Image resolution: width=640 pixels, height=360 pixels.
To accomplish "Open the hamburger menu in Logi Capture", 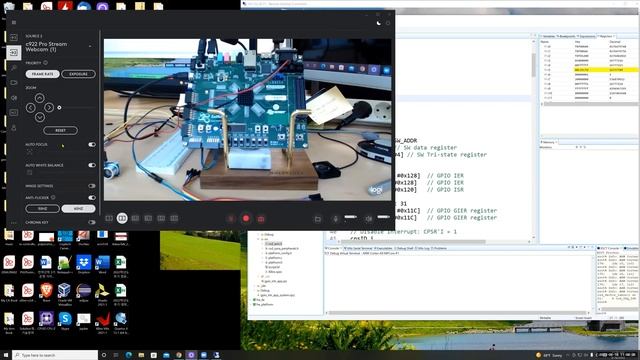I will [14, 22].
